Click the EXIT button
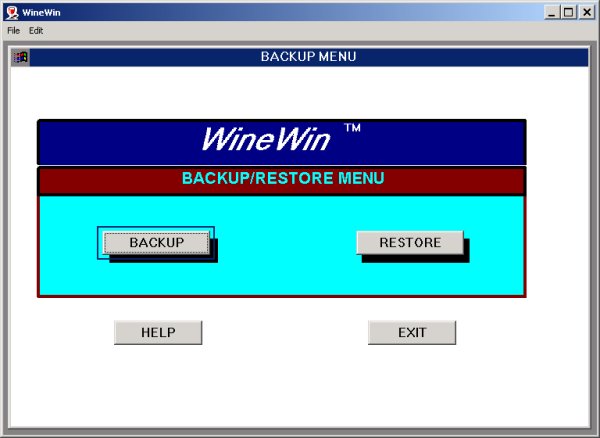The height and width of the screenshot is (438, 600). pyautogui.click(x=412, y=333)
